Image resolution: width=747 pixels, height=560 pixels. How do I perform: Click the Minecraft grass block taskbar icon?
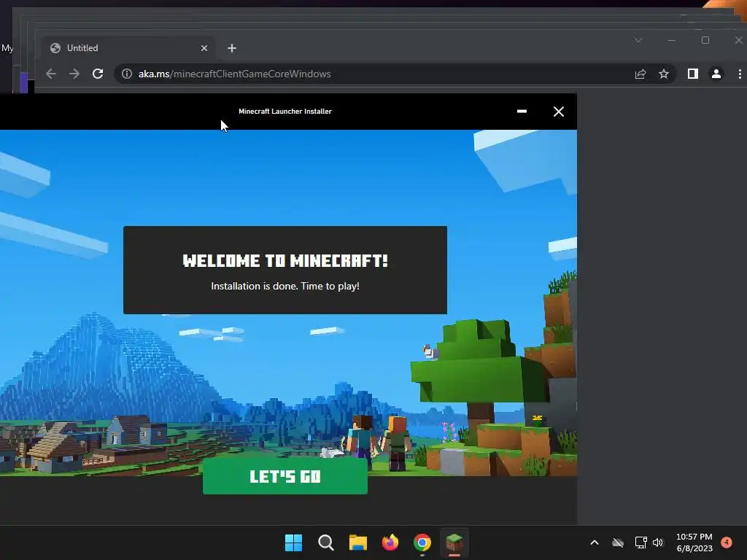[x=454, y=542]
